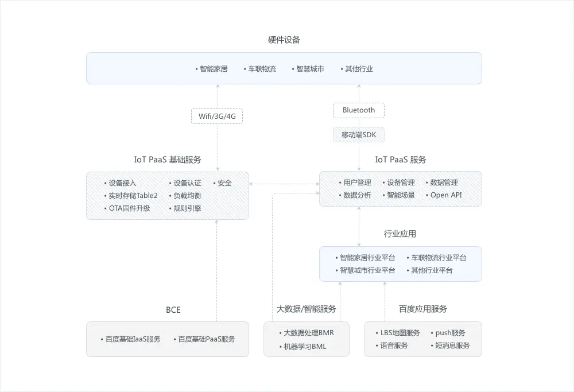Click the 百度应用服务 heading
This screenshot has height=392, width=574.
pos(423,309)
